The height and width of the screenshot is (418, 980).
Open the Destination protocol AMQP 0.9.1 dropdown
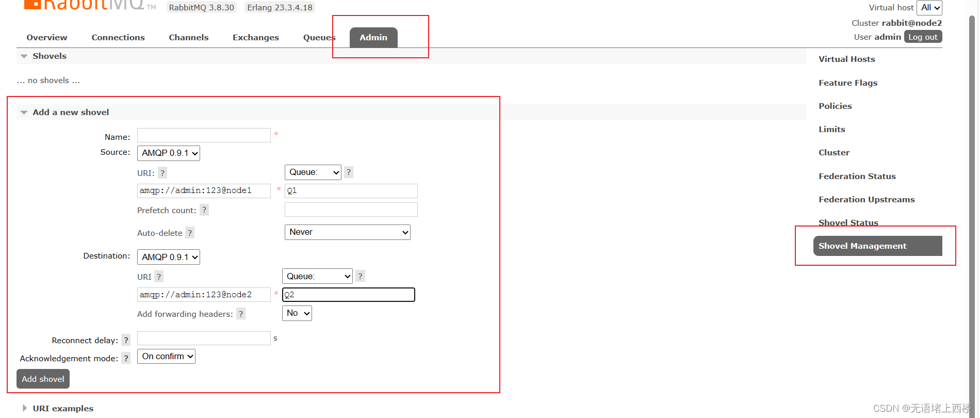pyautogui.click(x=169, y=257)
